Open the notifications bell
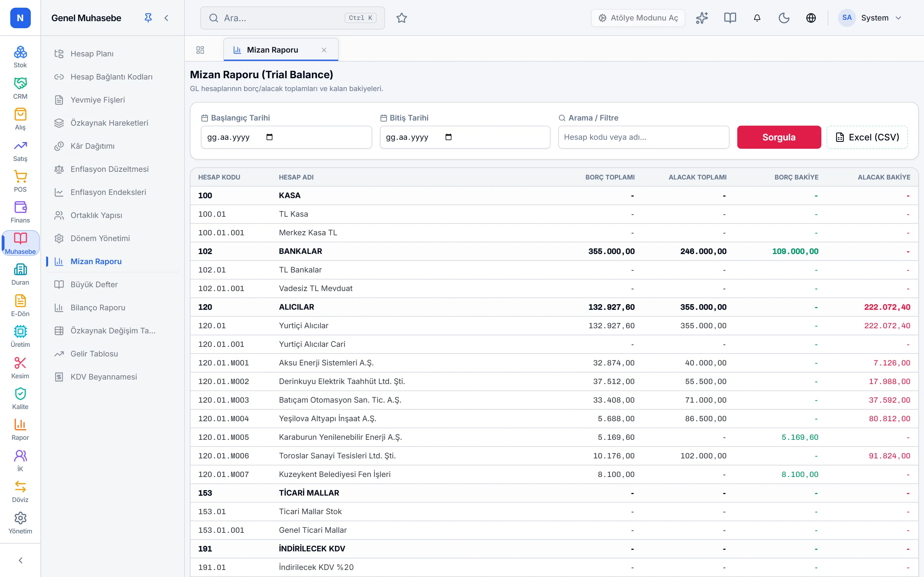 [757, 18]
